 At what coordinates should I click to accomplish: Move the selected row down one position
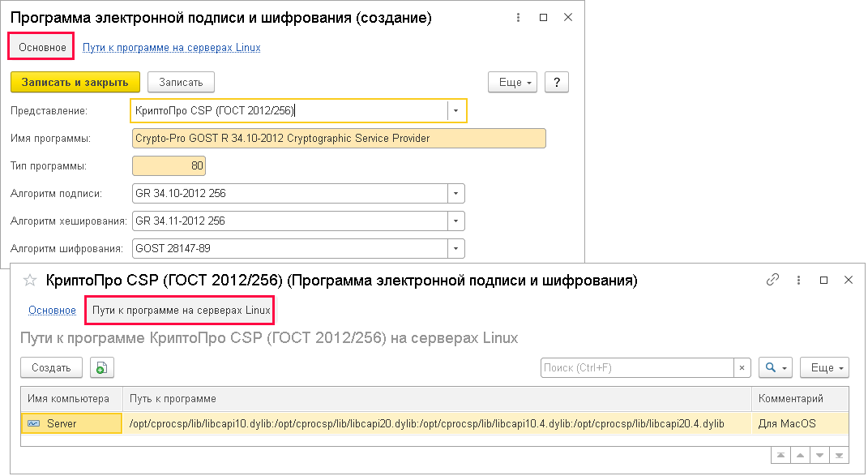pos(819,456)
